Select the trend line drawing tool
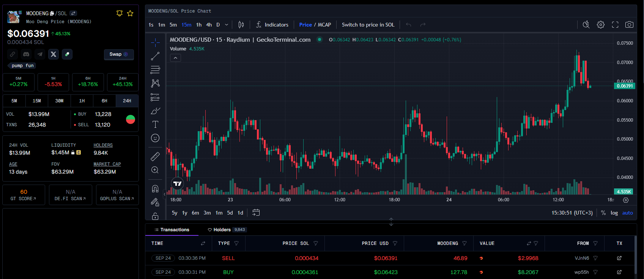Image resolution: width=644 pixels, height=279 pixels. pos(155,56)
